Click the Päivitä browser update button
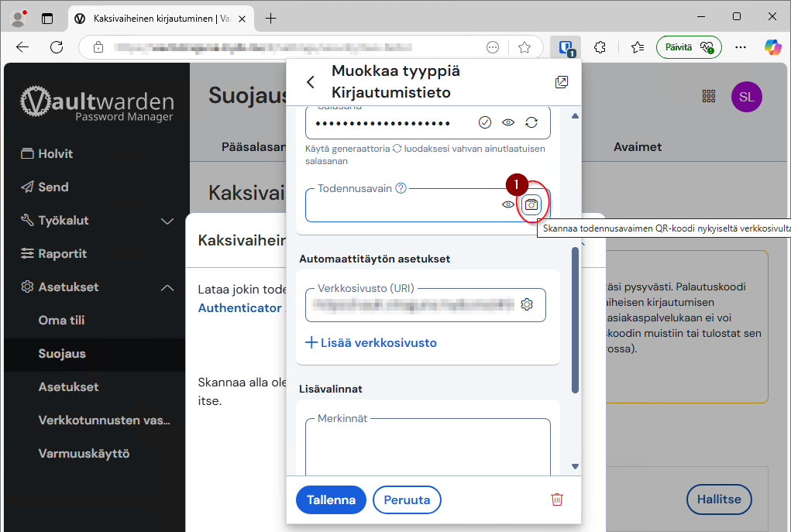 689,47
